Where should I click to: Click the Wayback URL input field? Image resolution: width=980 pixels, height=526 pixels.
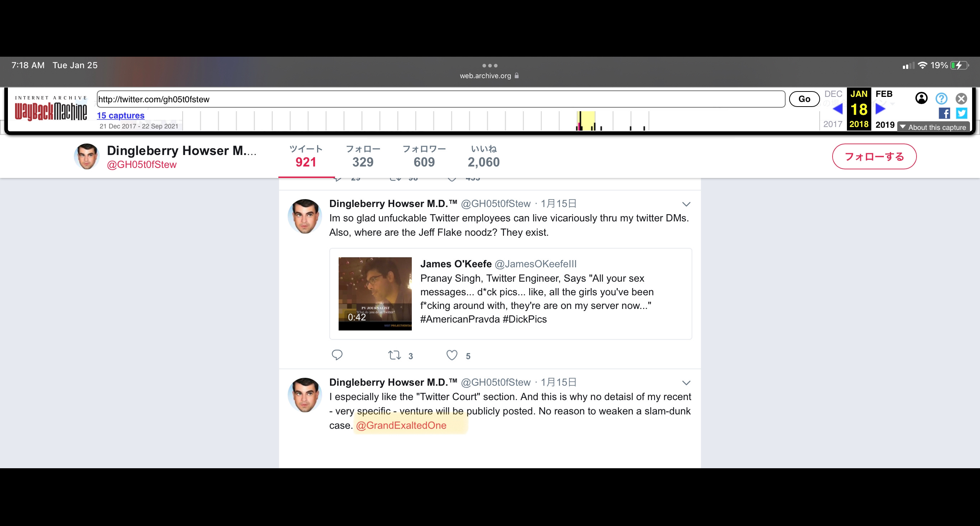coord(441,99)
